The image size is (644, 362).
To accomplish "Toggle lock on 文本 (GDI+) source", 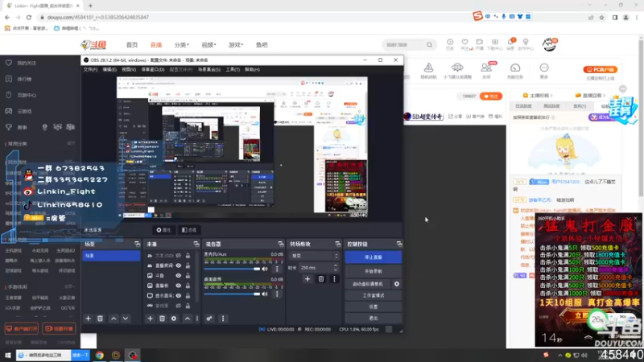I will [188, 256].
